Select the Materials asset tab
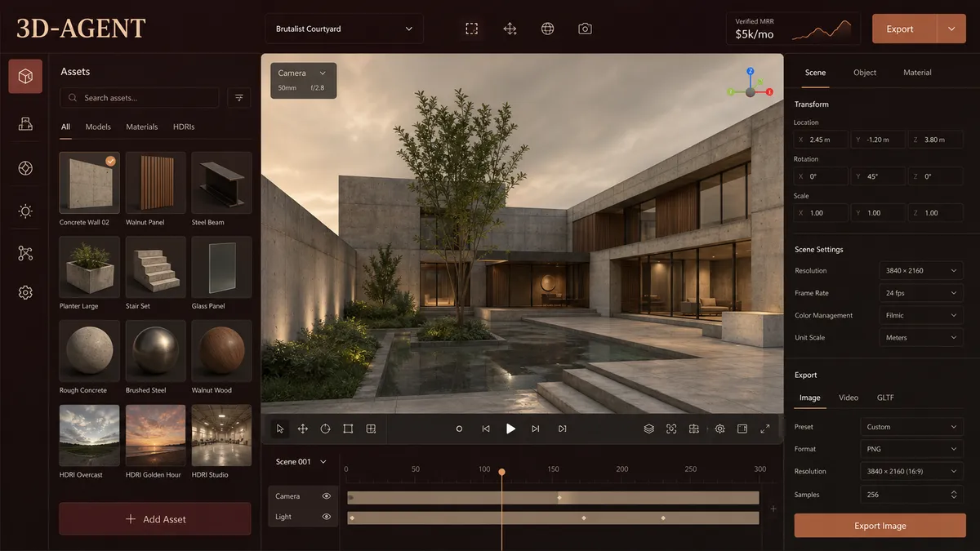This screenshot has height=551, width=980. (142, 127)
